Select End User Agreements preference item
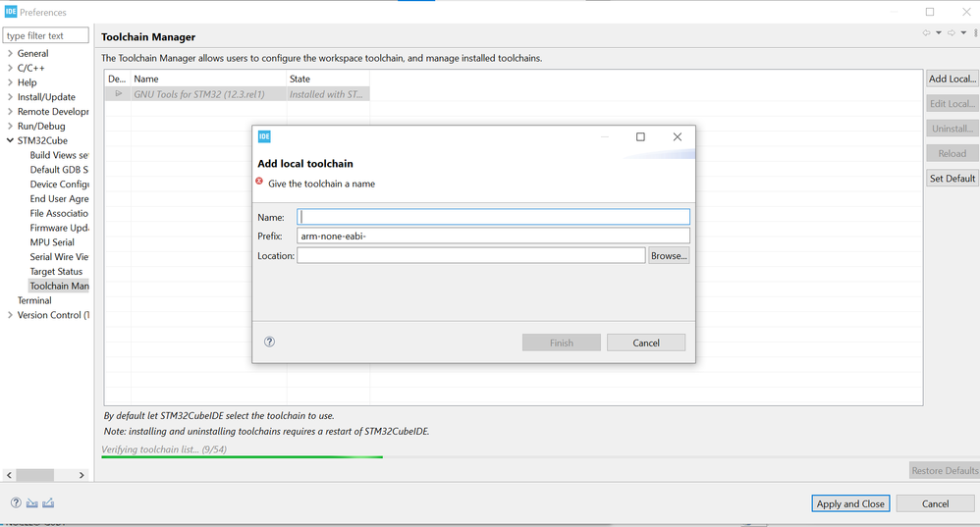Viewport: 980px width, 527px height. coord(59,198)
